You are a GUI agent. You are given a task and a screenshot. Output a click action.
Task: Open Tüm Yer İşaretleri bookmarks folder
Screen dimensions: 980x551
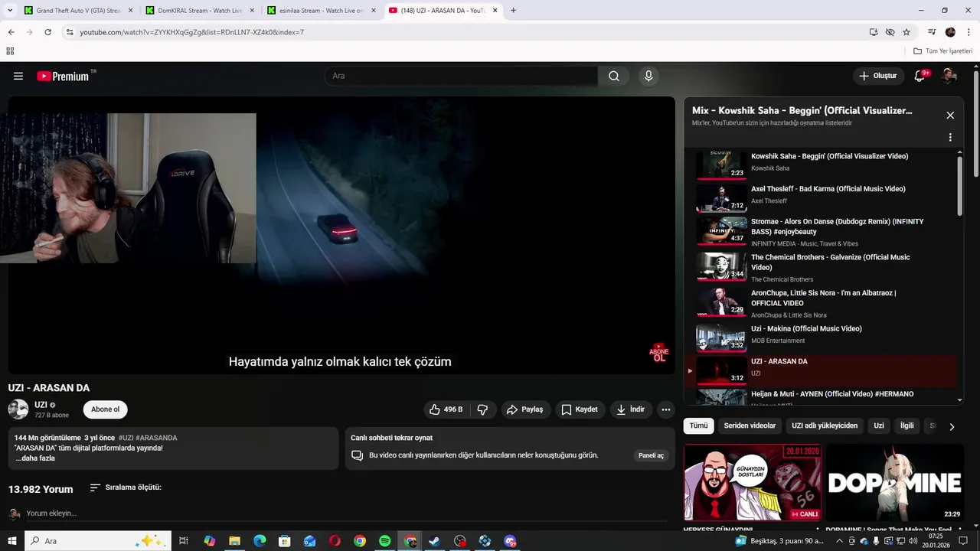942,51
